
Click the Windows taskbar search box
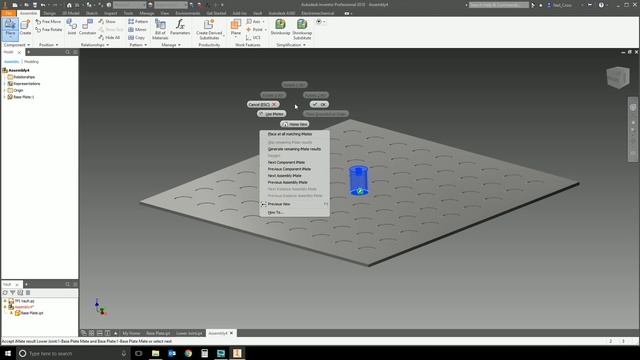(x=73, y=353)
